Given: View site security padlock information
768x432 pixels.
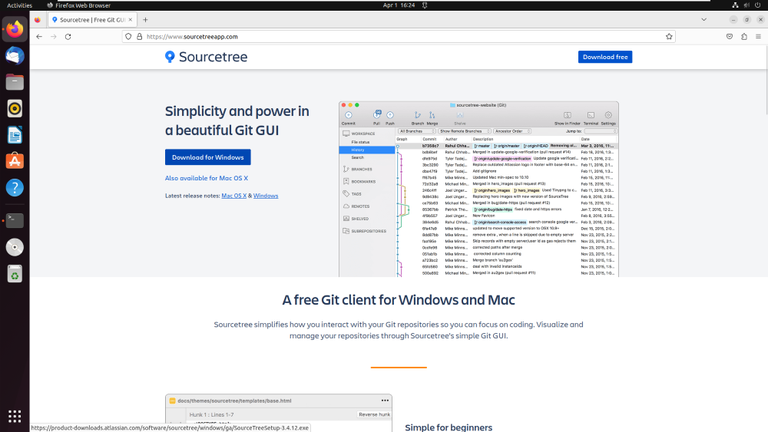Looking at the screenshot, I should (x=140, y=37).
